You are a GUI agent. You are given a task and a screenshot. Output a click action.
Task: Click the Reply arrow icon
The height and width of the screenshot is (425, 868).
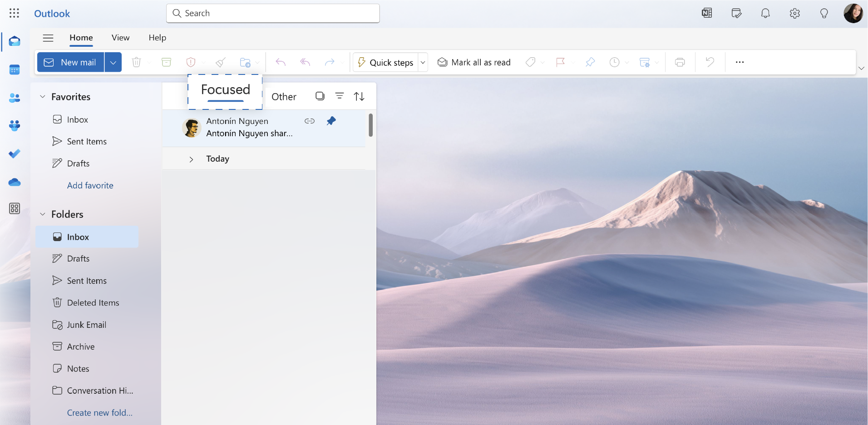(281, 62)
